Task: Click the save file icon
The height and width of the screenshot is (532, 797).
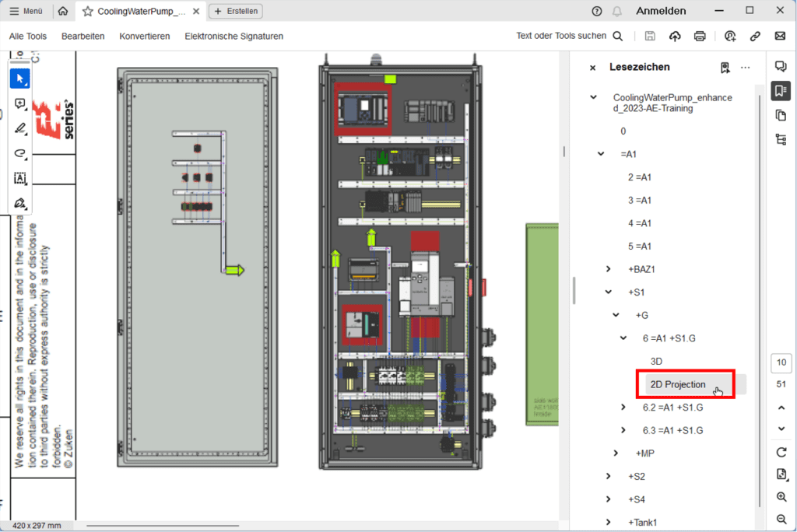Action: coord(650,36)
